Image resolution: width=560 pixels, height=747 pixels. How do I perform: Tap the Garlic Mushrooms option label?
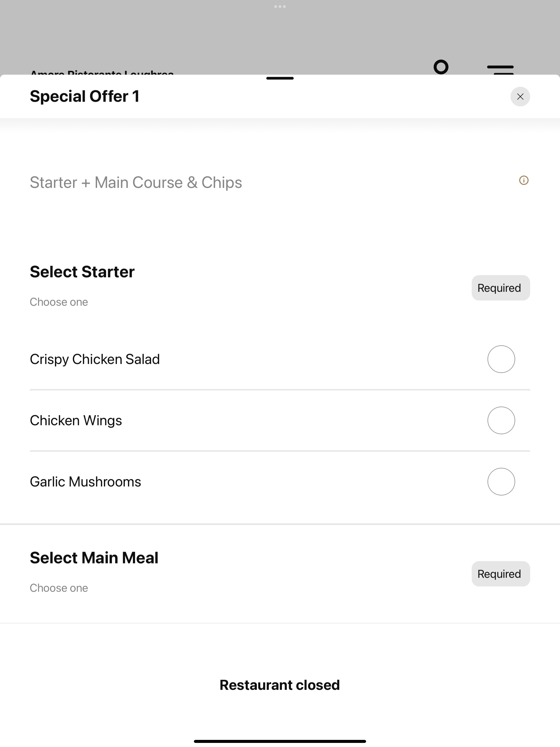[x=86, y=482]
